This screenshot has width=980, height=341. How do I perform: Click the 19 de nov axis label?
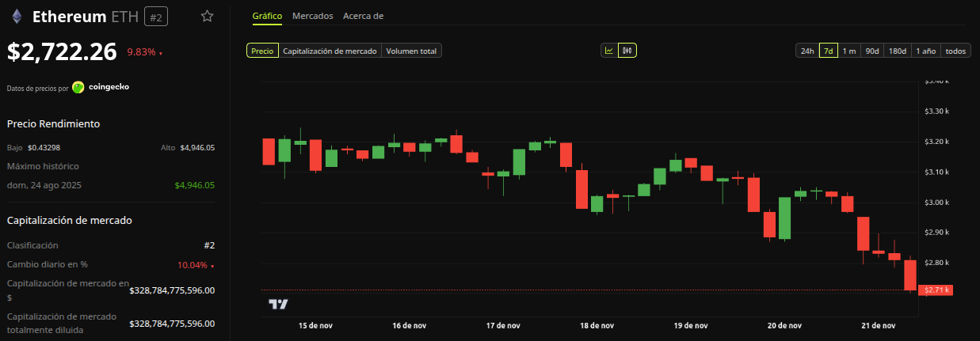[x=691, y=325]
